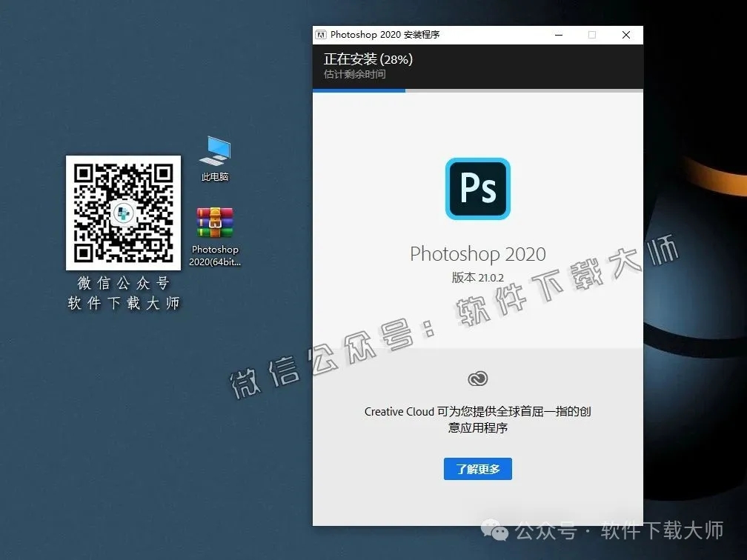This screenshot has height=560, width=747.
Task: Select the WeChat QR code image
Action: pyautogui.click(x=123, y=213)
